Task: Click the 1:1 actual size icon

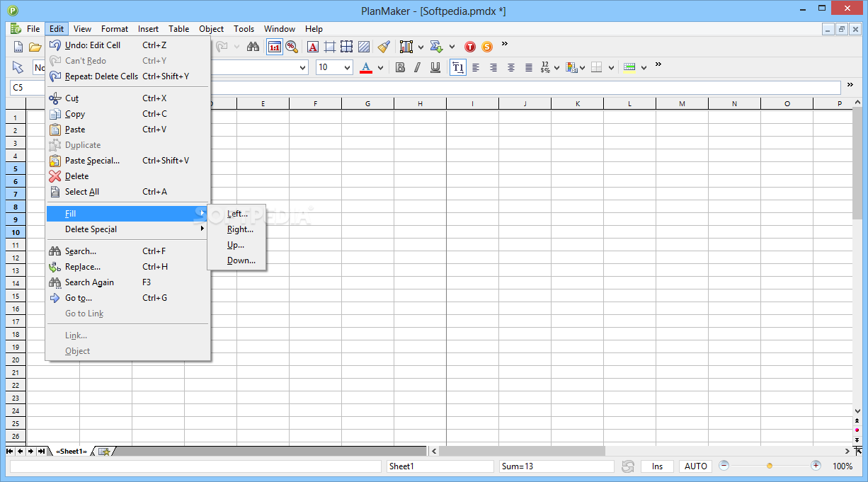Action: tap(274, 47)
